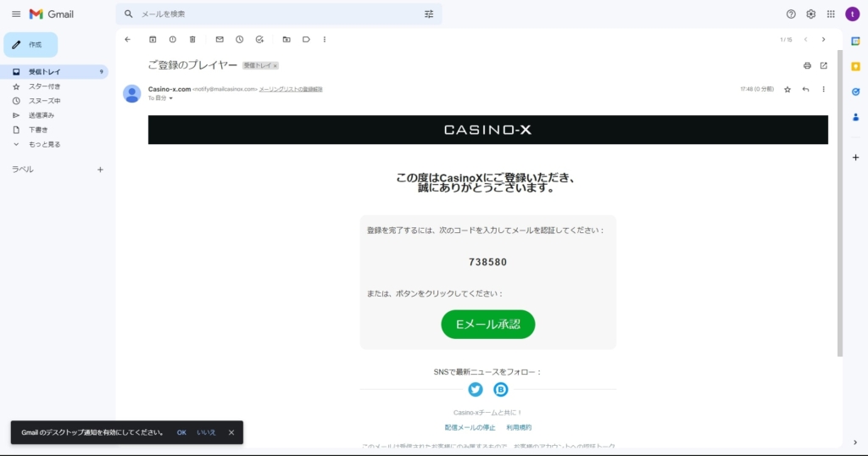
Task: Snooze this email
Action: coord(240,40)
